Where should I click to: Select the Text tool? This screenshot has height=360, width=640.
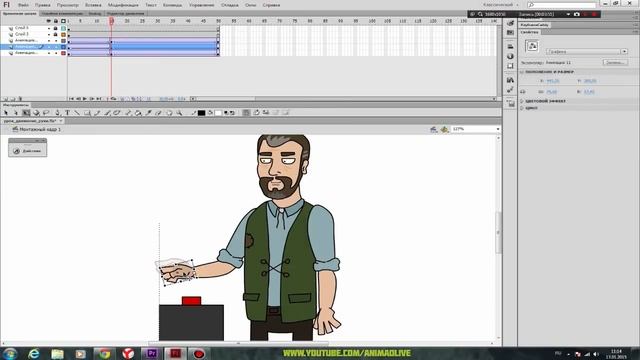pyautogui.click(x=67, y=113)
